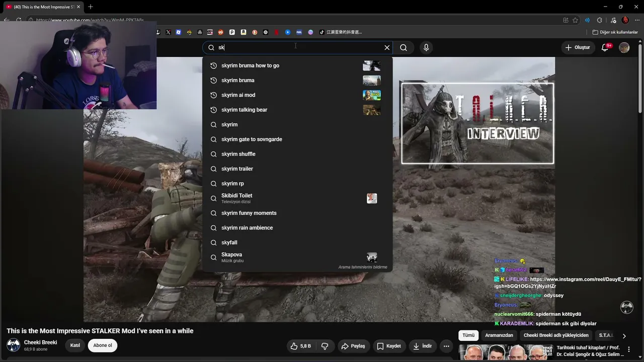Open the "Diğer sık kullanılanlar" bookmarks folder
Viewport: 644px width, 362px height.
pyautogui.click(x=615, y=32)
